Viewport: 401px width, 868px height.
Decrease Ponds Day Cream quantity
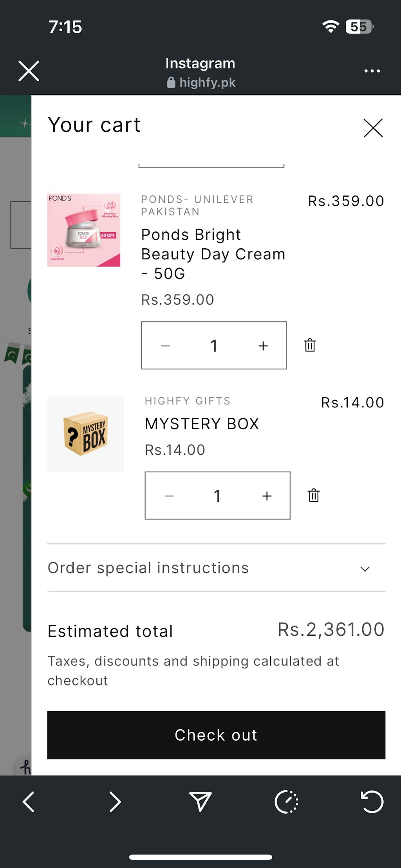pos(166,345)
